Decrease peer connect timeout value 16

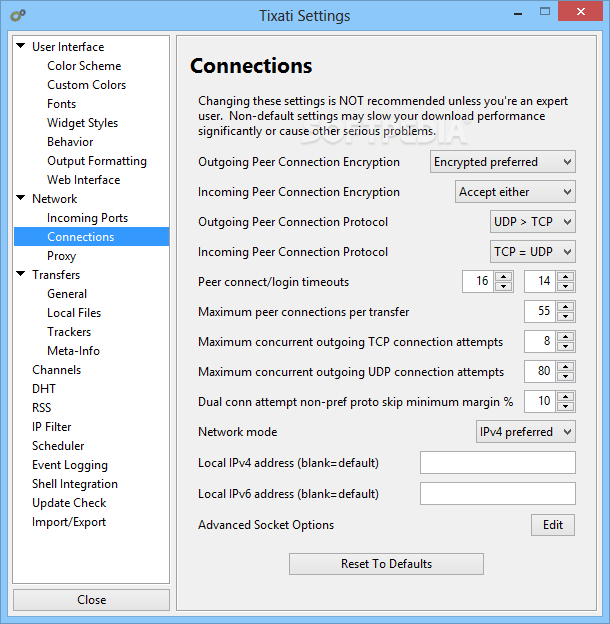(504, 287)
